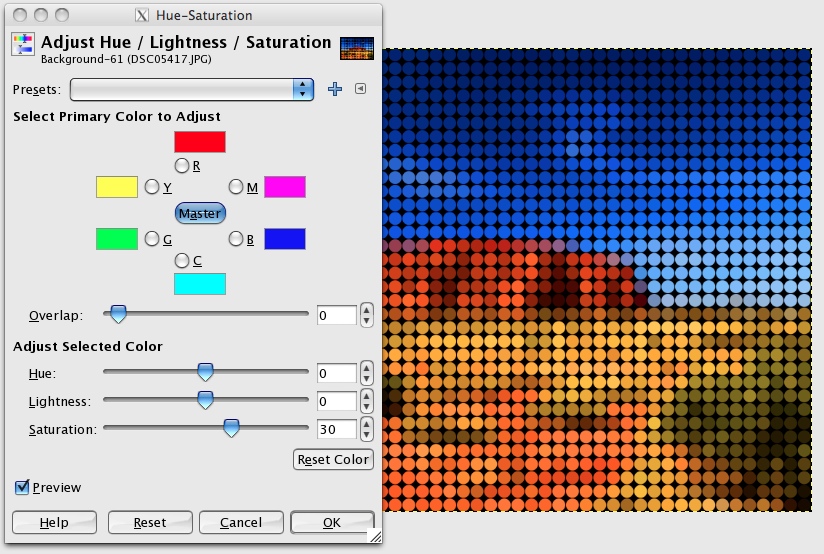Click the green color swatch

[117, 239]
